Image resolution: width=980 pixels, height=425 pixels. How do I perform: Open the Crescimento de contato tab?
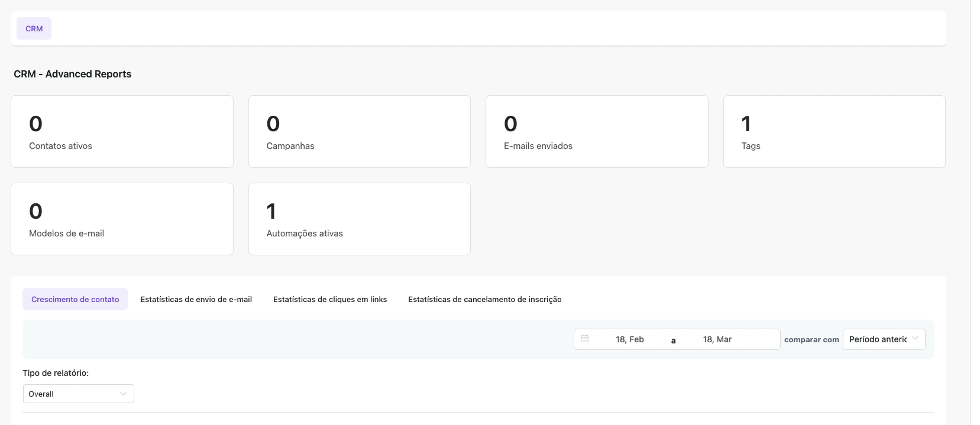pyautogui.click(x=75, y=299)
